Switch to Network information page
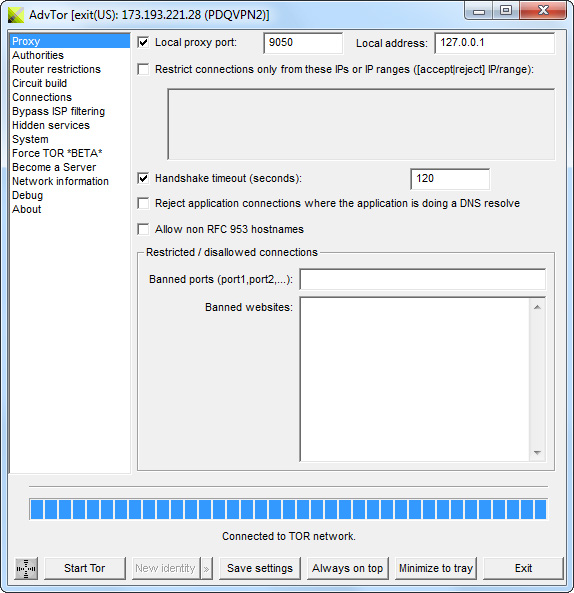The height and width of the screenshot is (593, 574). [61, 181]
